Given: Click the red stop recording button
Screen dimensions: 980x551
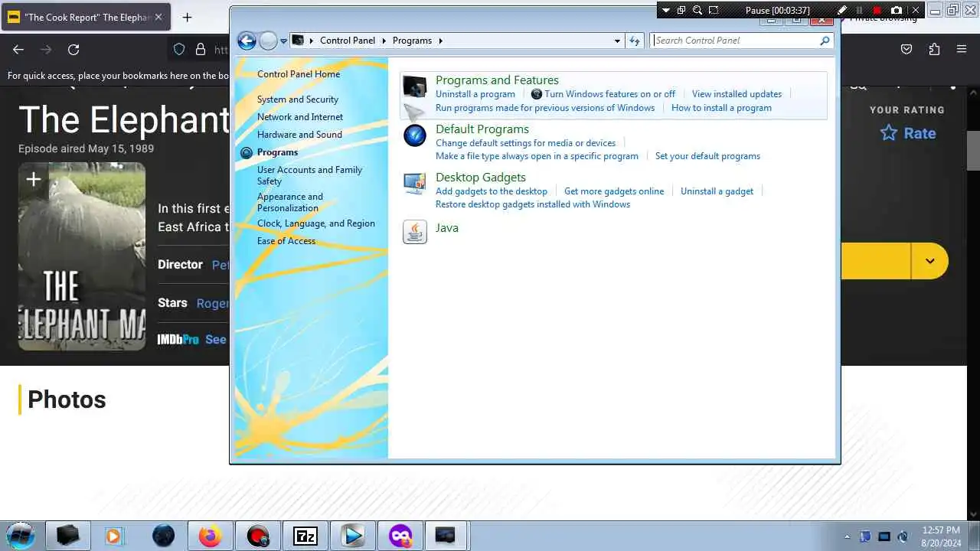Looking at the screenshot, I should [877, 10].
